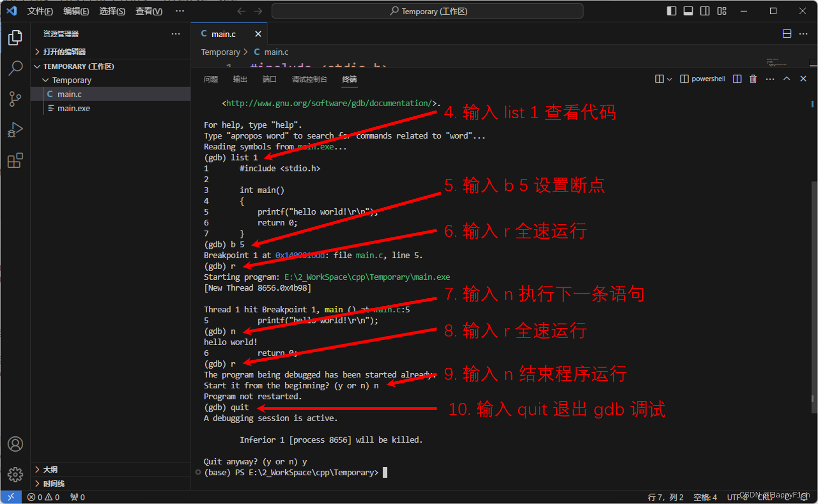Open the Accounts menu
The image size is (818, 504).
[x=15, y=444]
